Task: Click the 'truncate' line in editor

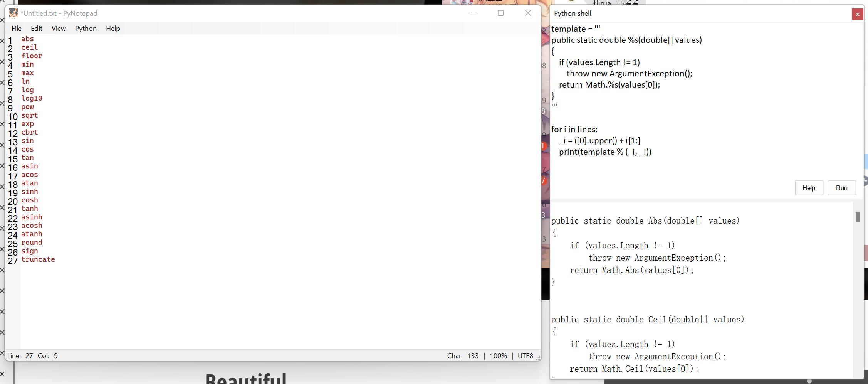Action: click(38, 259)
